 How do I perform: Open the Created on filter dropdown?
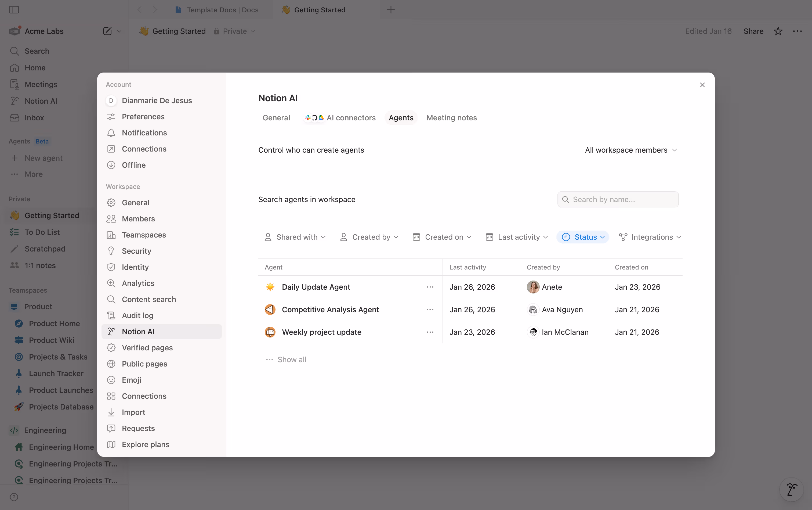pos(441,237)
